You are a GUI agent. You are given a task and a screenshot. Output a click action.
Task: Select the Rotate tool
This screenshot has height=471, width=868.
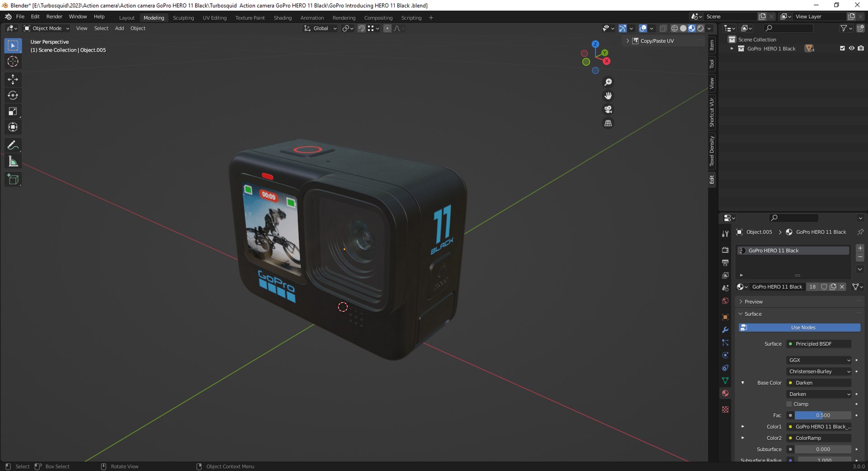point(13,95)
